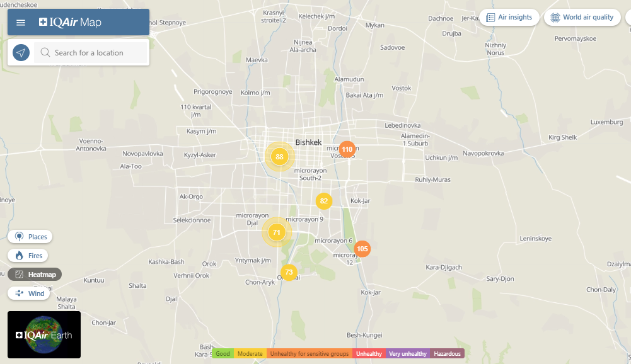Click the Good green legend swatch

coord(223,354)
